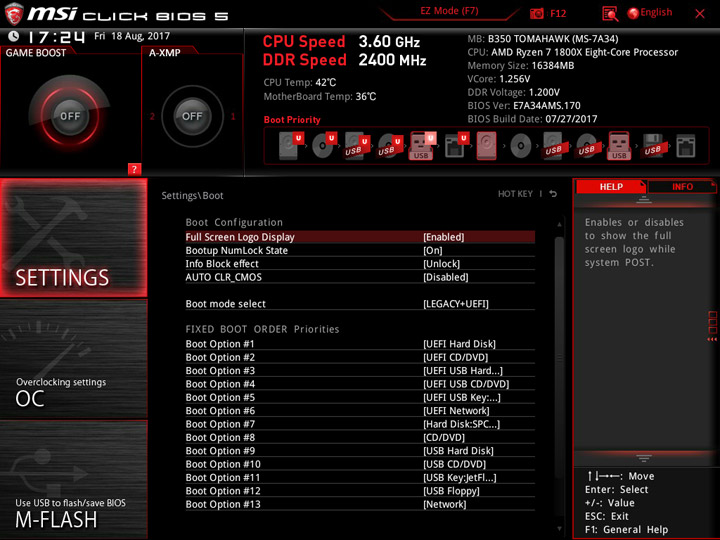
Task: Close the BIOS with the red X
Action: [700, 14]
